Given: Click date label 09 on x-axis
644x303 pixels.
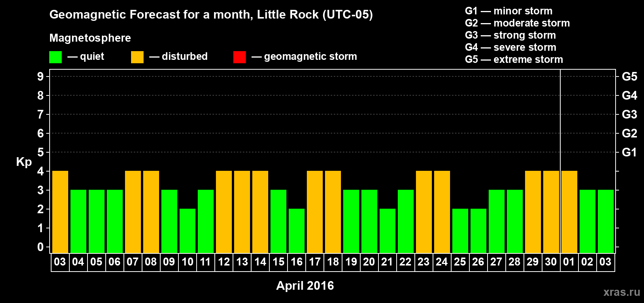Looking at the screenshot, I should tap(169, 262).
